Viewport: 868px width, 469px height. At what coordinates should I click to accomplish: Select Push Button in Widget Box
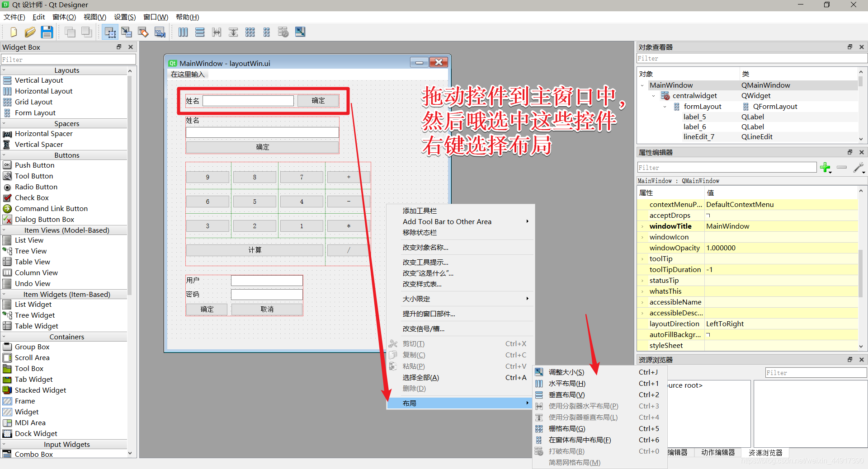(34, 165)
